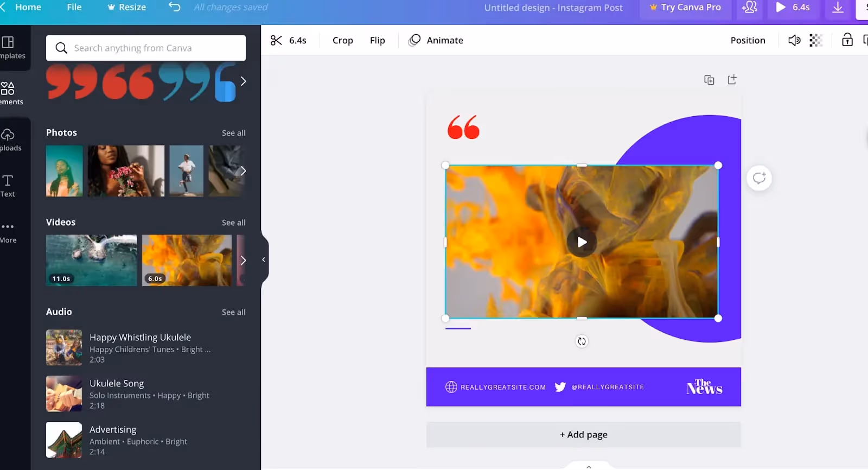The width and height of the screenshot is (868, 470).
Task: Click The News logo on canvas
Action: (704, 386)
